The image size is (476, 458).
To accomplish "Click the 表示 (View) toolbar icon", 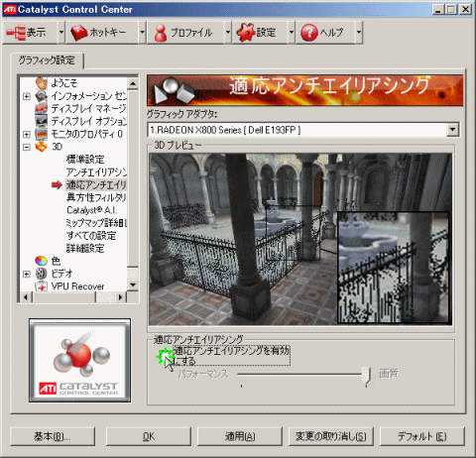I will [16, 33].
